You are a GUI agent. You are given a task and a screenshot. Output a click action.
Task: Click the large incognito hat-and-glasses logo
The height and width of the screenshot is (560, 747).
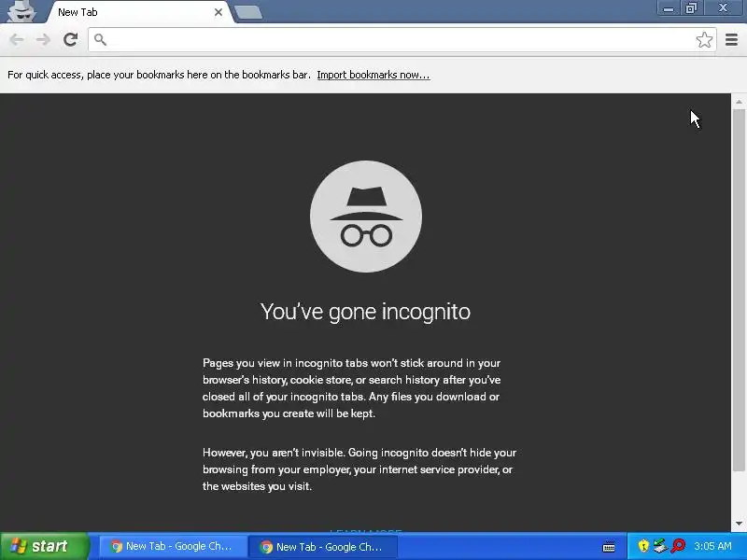coord(366,217)
